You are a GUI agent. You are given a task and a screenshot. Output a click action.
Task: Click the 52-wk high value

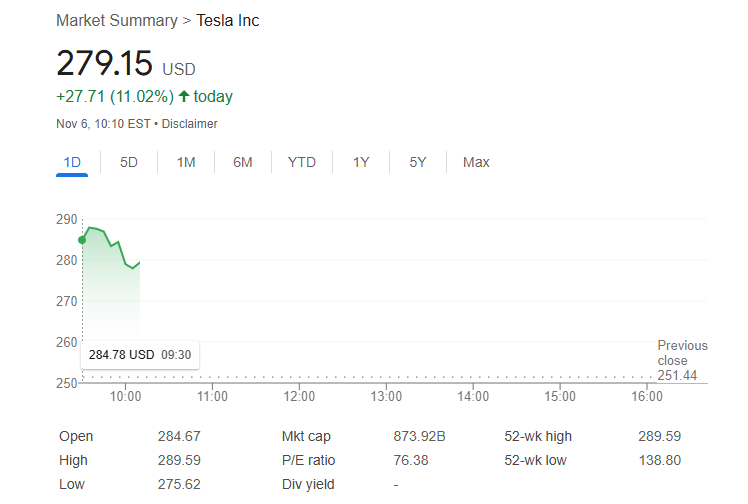pos(659,436)
